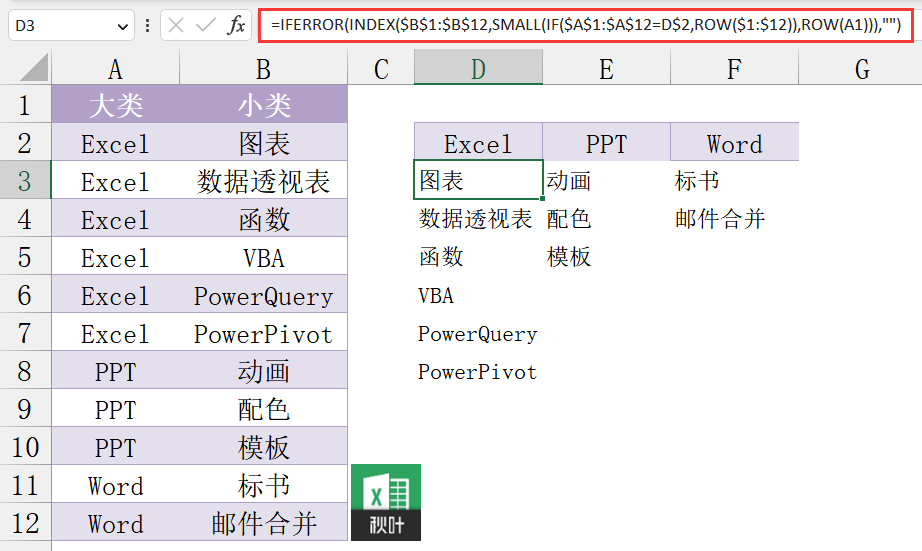Click cell B12 containing 邮件合并
This screenshot has width=922, height=551.
[263, 523]
